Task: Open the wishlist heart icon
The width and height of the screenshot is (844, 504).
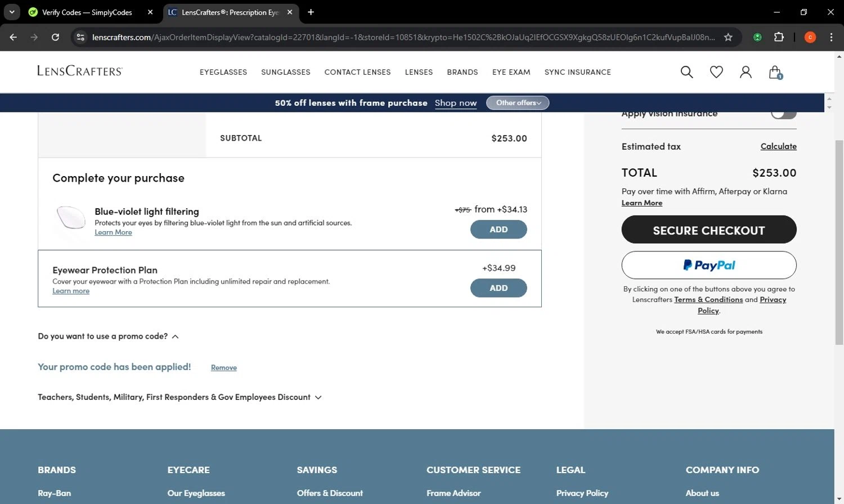Action: click(716, 72)
